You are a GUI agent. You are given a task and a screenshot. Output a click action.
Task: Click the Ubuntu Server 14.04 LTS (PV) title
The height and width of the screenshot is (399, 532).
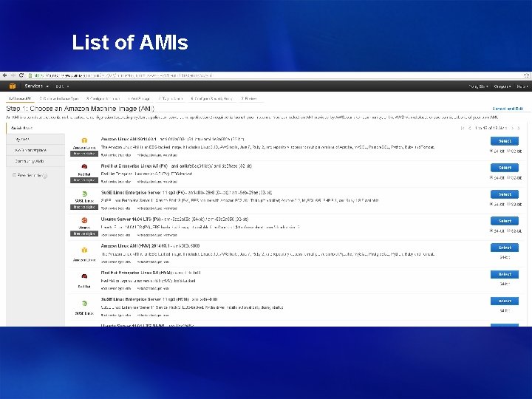pos(131,219)
